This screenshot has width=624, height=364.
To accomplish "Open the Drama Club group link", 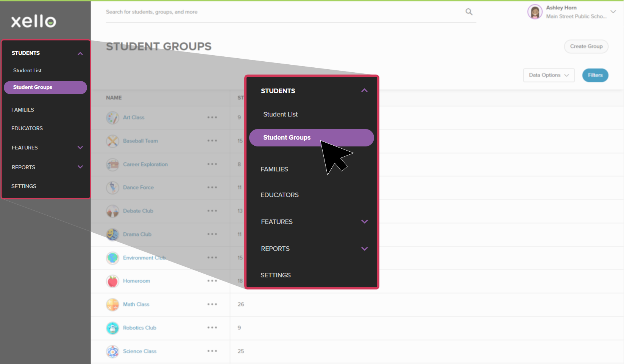I will tap(137, 234).
